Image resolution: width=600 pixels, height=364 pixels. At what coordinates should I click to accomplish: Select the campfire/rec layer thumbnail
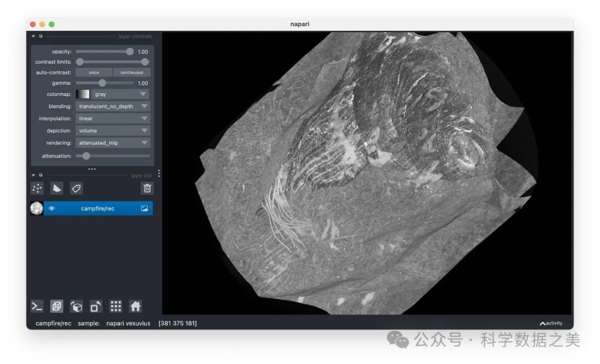click(x=37, y=209)
